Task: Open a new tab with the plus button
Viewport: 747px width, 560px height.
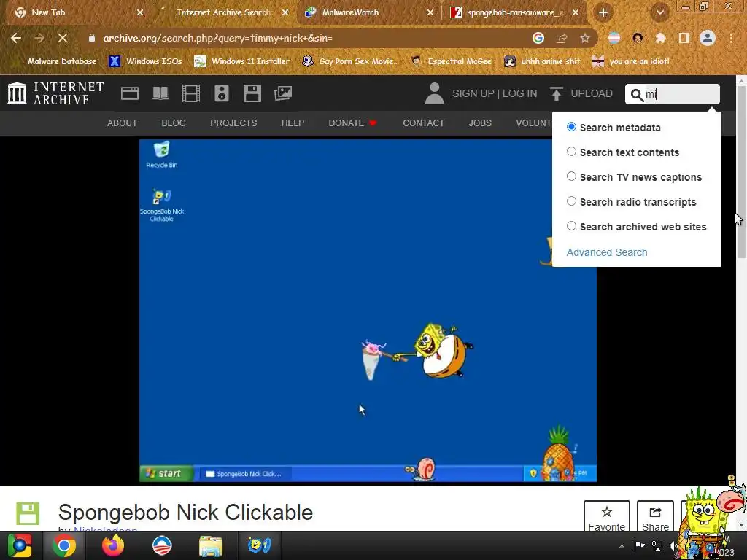Action: [603, 13]
